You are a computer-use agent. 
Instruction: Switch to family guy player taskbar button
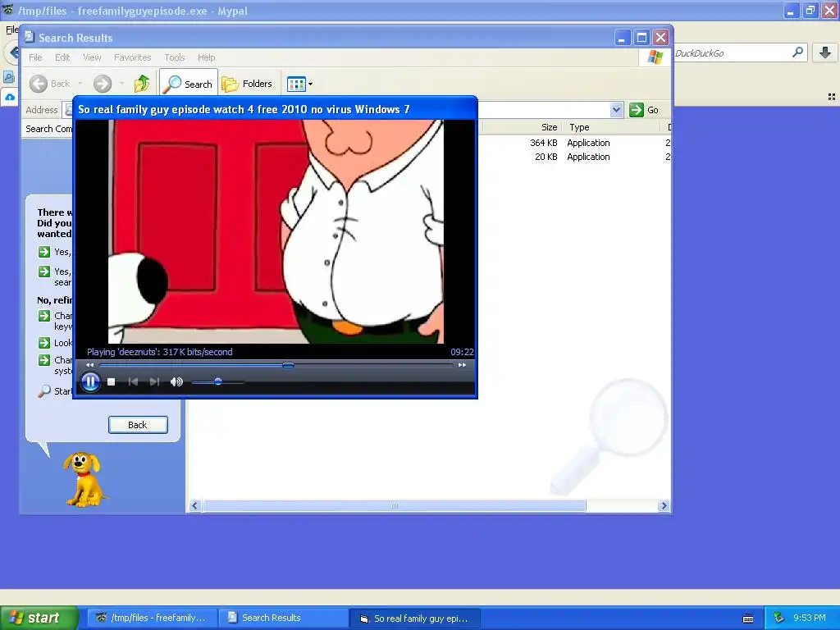point(414,619)
